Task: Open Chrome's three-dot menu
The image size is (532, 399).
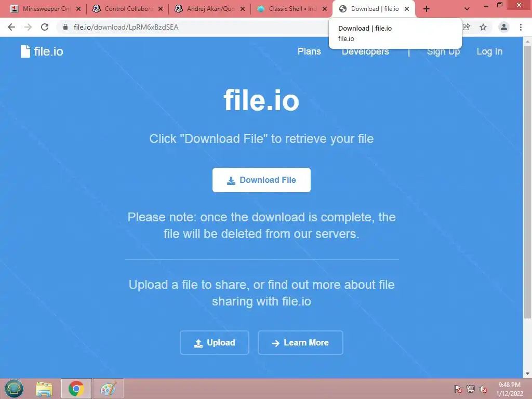Action: click(x=521, y=27)
